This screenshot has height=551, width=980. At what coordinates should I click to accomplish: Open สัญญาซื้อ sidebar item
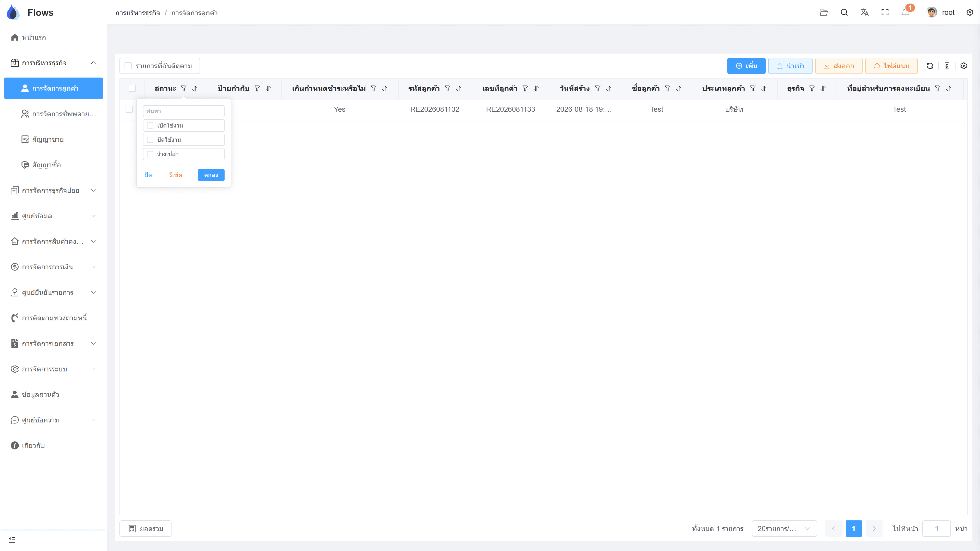53,165
